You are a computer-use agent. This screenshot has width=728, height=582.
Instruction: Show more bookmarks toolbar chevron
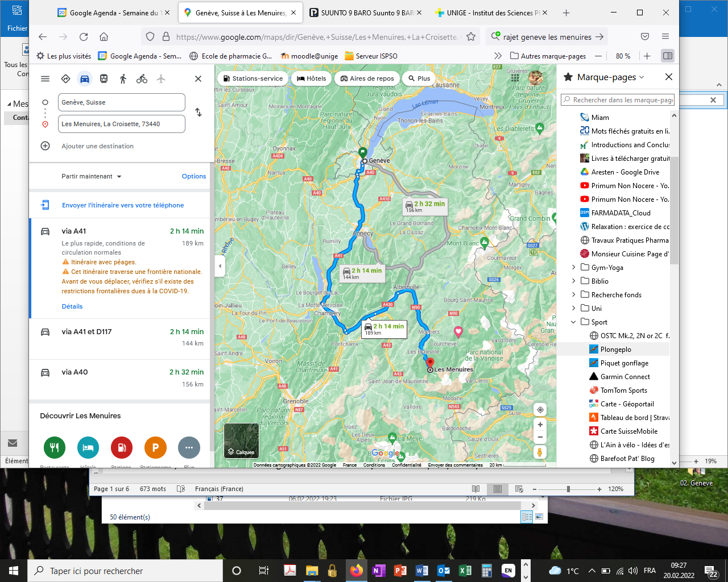click(x=498, y=56)
